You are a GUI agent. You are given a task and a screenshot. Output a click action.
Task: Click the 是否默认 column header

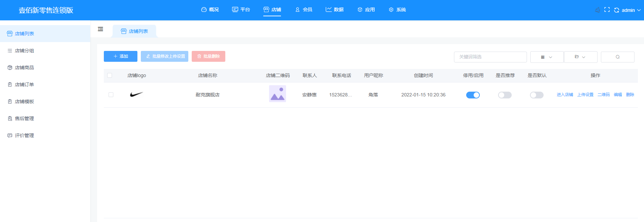pyautogui.click(x=537, y=76)
